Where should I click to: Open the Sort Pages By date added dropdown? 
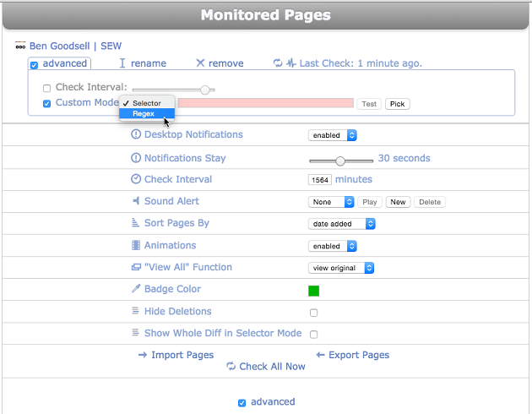(342, 224)
